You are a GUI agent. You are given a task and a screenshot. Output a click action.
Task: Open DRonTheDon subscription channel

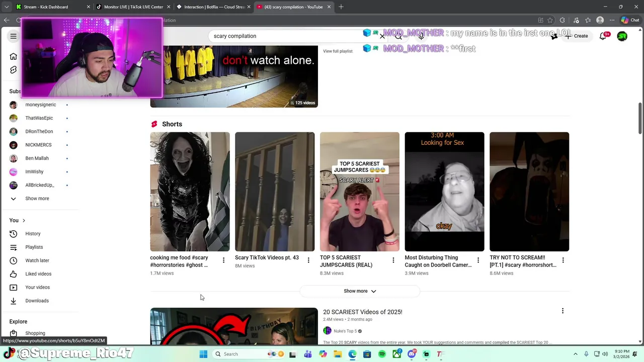[x=39, y=132]
